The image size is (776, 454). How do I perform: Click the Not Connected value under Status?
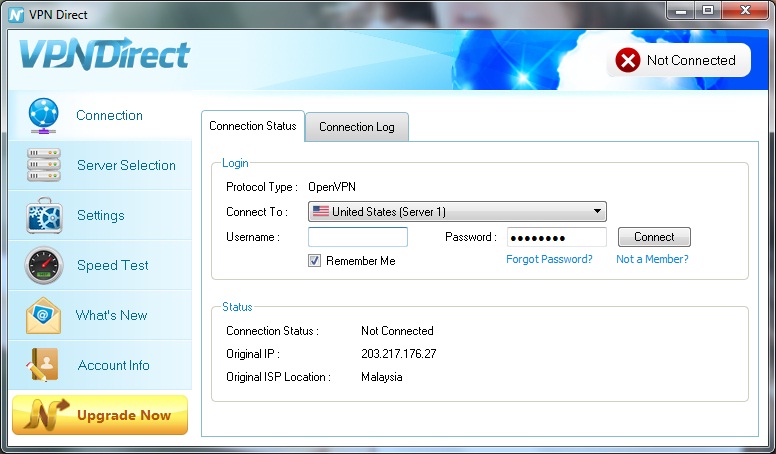coord(397,331)
